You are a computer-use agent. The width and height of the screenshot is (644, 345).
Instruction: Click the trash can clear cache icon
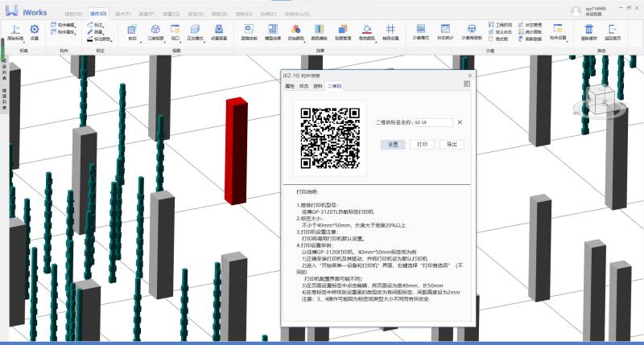589,29
